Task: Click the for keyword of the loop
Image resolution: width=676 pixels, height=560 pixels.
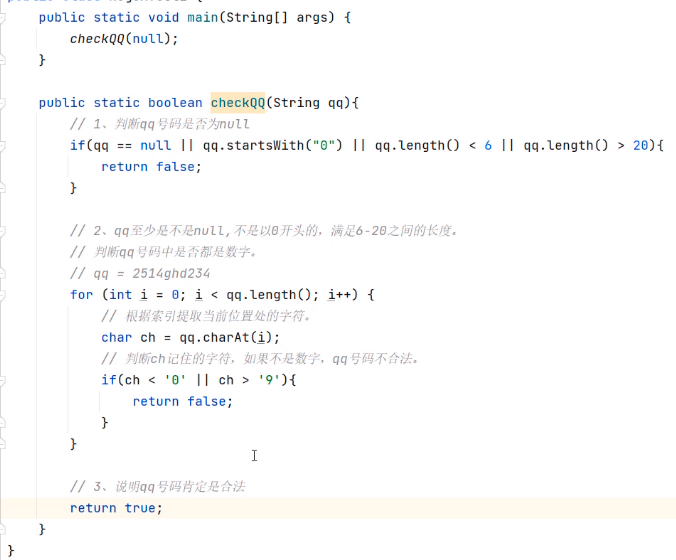Action: [81, 295]
